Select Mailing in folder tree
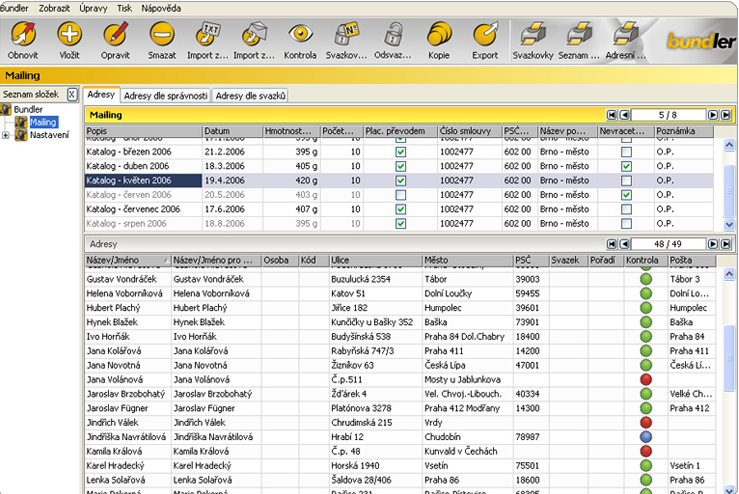739x494 pixels. coord(43,123)
